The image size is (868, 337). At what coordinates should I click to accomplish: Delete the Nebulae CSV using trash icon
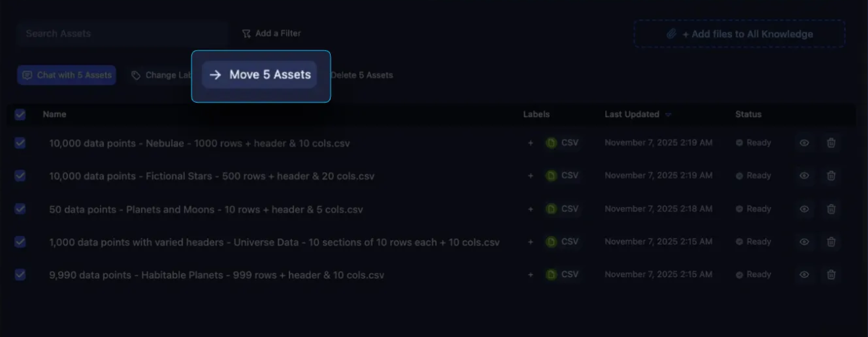tap(831, 143)
